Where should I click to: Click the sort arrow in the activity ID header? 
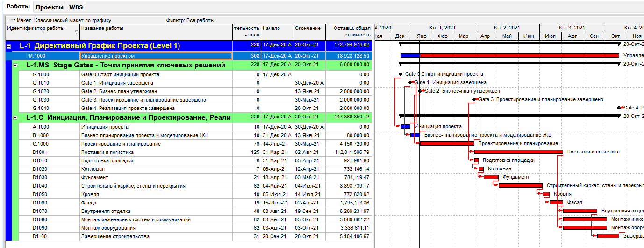coord(76,32)
